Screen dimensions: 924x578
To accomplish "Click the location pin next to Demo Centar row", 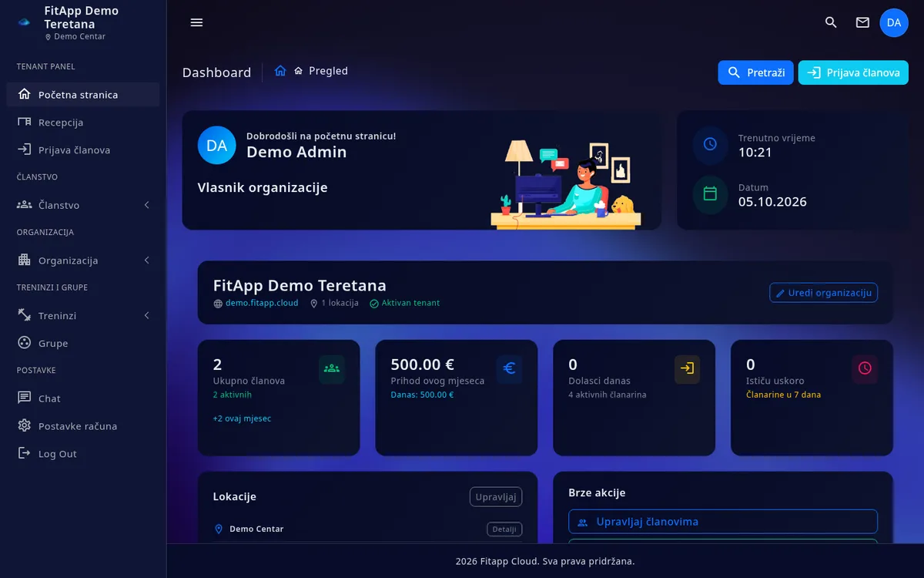I will click(218, 529).
